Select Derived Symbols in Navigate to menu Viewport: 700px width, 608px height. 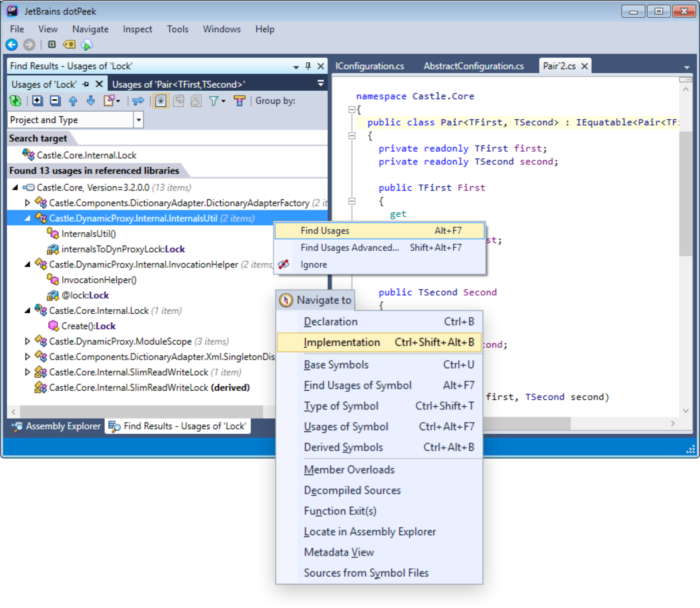pyautogui.click(x=379, y=447)
